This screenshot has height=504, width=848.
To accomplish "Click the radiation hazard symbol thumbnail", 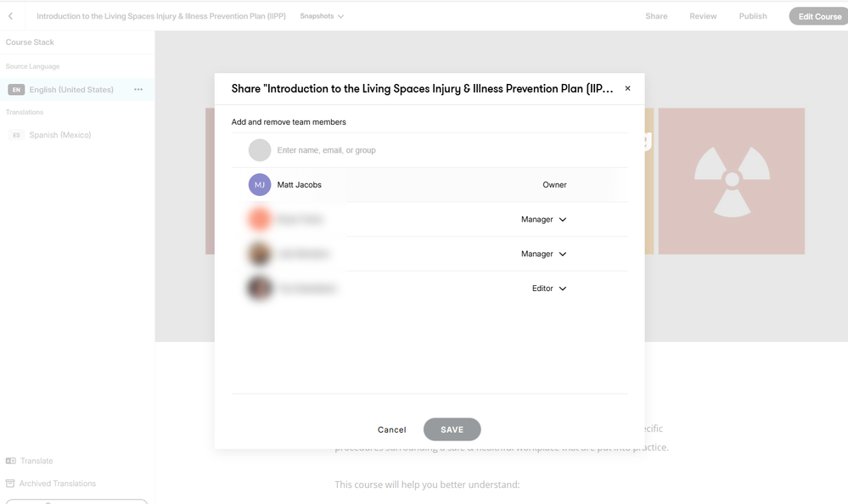I will 732,180.
